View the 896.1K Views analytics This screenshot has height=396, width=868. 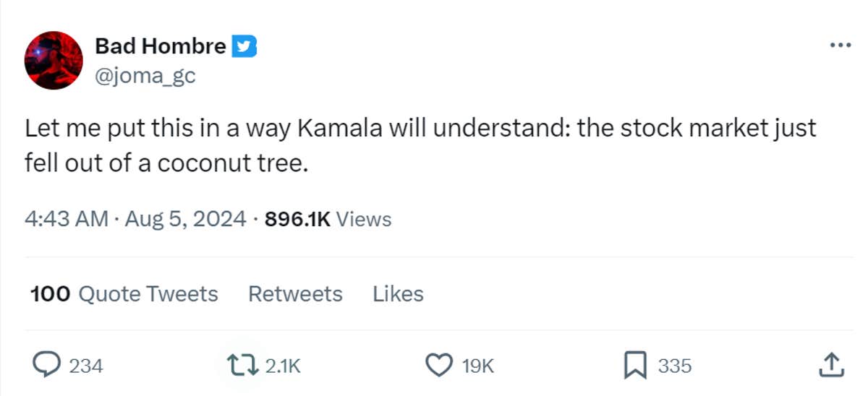328,219
